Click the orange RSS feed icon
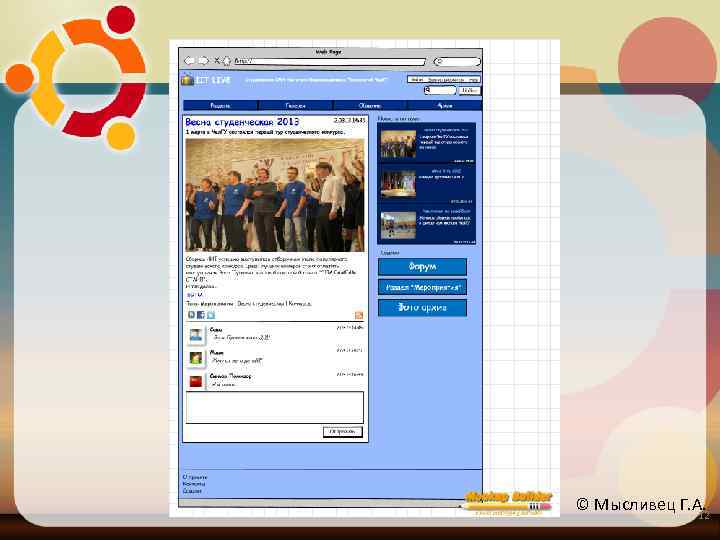This screenshot has height=540, width=720. [x=359, y=315]
